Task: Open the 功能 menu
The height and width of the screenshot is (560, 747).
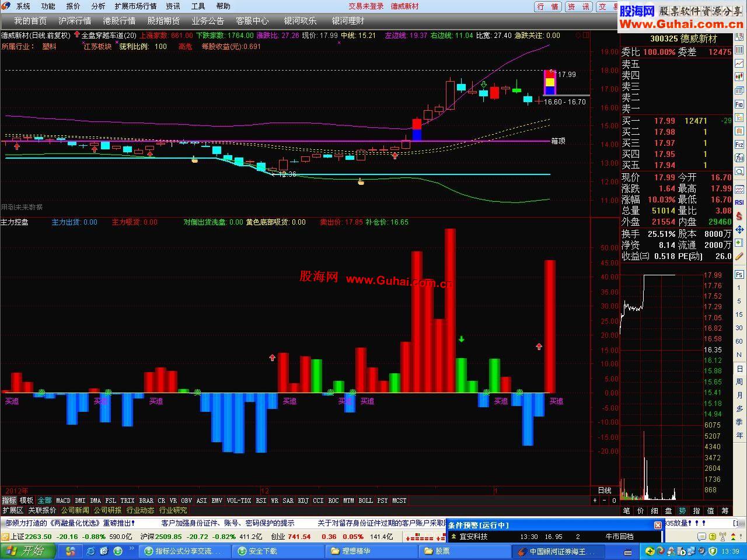Action: tap(48, 6)
